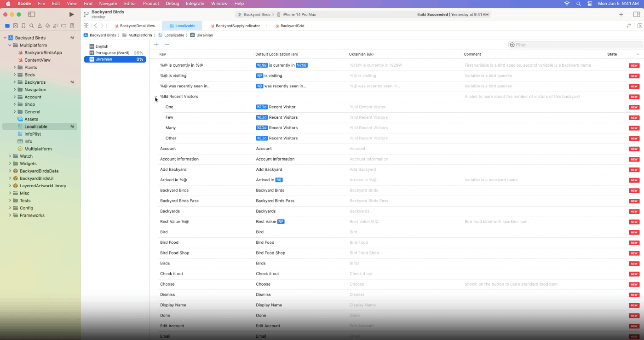This screenshot has height=340, width=644.
Task: Toggle State column sort arrow
Action: click(638, 54)
